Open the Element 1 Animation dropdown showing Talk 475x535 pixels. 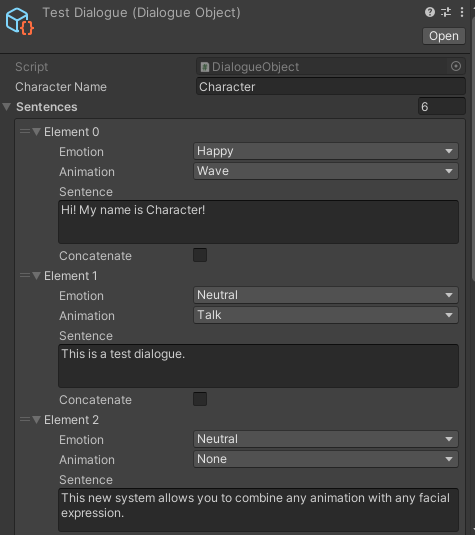(326, 315)
